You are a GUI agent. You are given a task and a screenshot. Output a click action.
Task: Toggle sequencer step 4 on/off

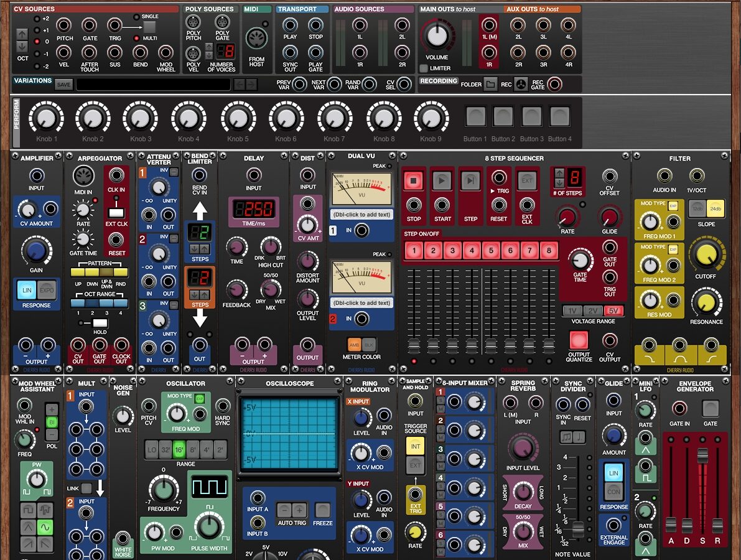click(x=472, y=251)
